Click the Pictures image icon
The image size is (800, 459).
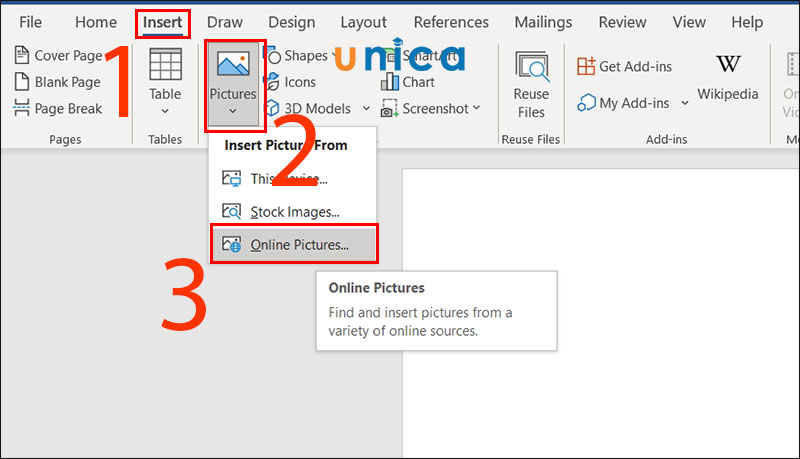pos(233,65)
